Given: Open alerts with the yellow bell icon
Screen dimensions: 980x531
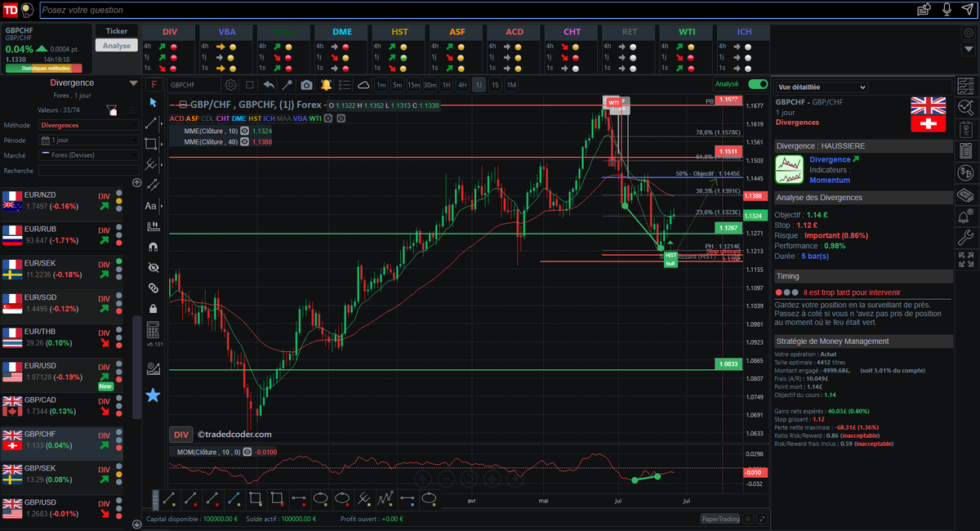Looking at the screenshot, I should click(x=326, y=85).
